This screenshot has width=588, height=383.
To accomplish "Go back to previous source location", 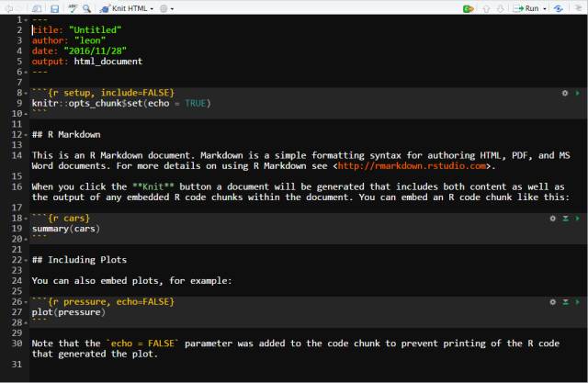I will pos(9,8).
